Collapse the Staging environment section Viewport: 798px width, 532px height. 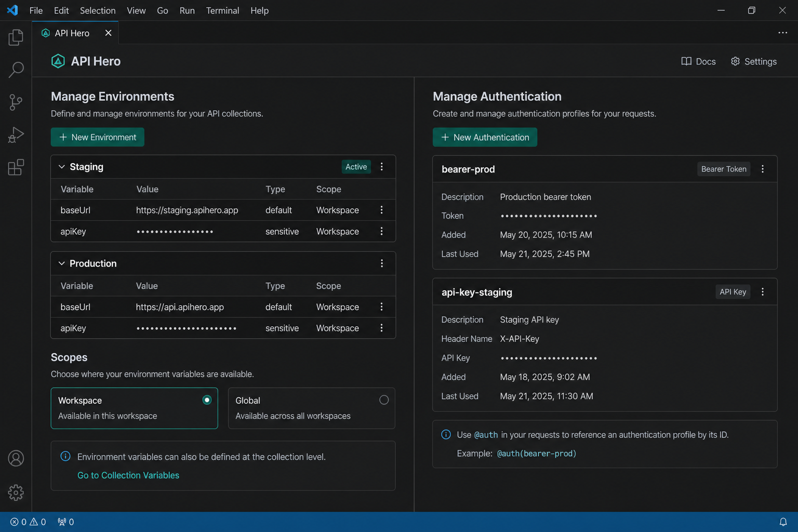pos(62,167)
